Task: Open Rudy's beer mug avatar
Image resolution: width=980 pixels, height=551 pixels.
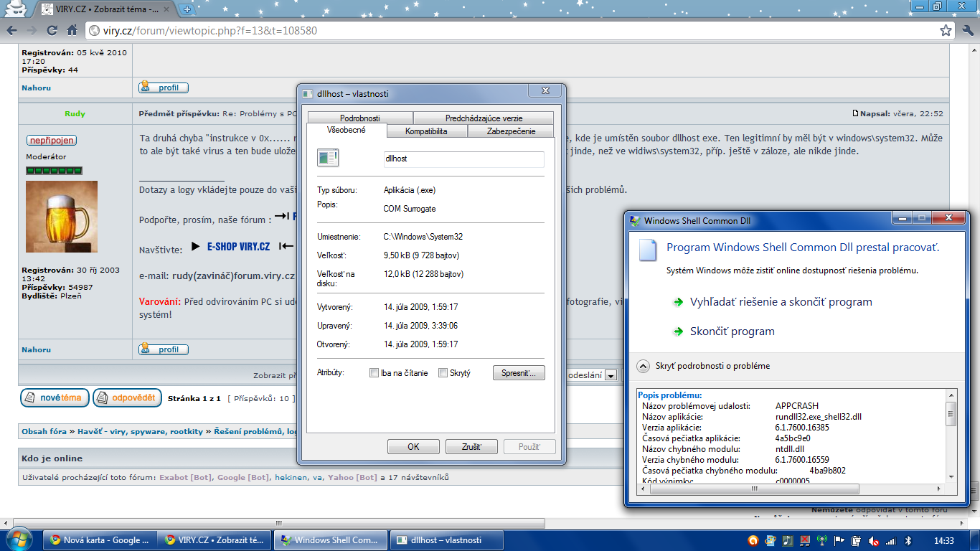Action: (61, 217)
